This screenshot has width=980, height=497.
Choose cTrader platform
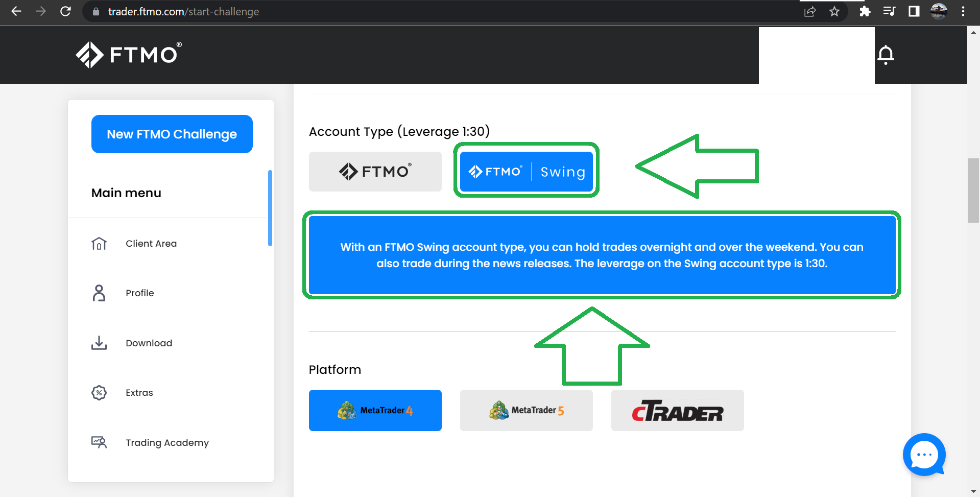678,410
